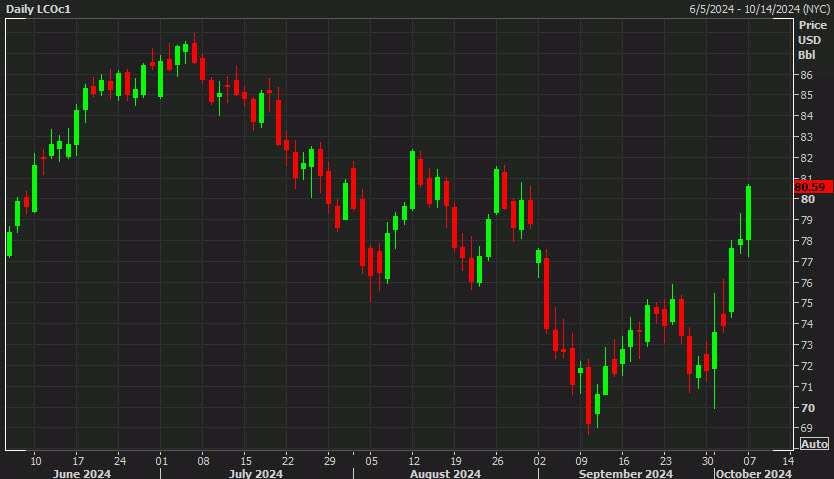834x479 pixels.
Task: Click the 86 price axis tick
Action: tap(806, 75)
